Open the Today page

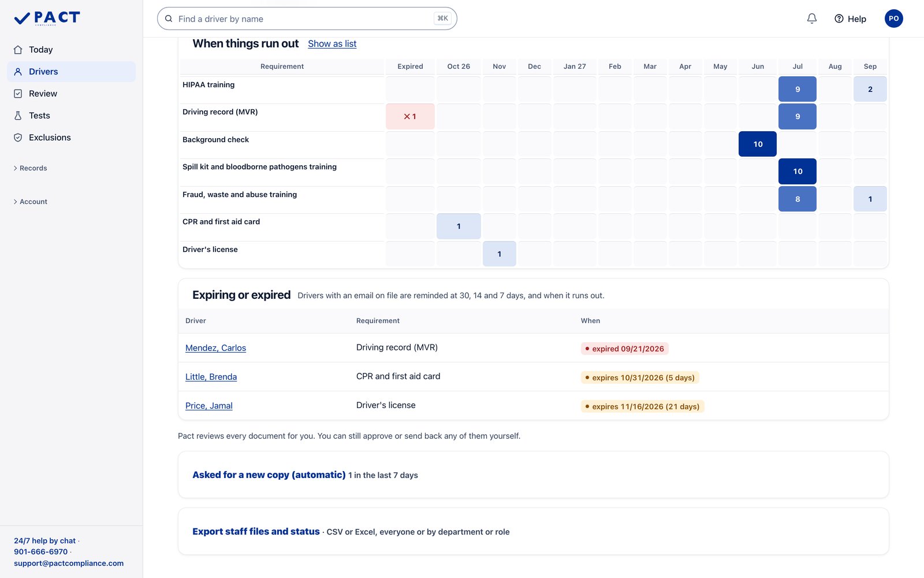click(72, 50)
